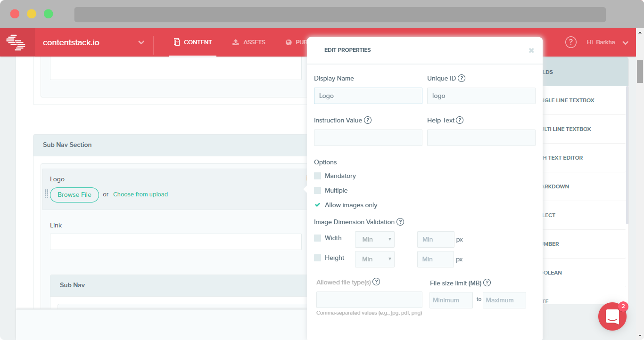The height and width of the screenshot is (340, 644).
Task: Click the Image Dimension Validation help icon
Action: (x=400, y=222)
